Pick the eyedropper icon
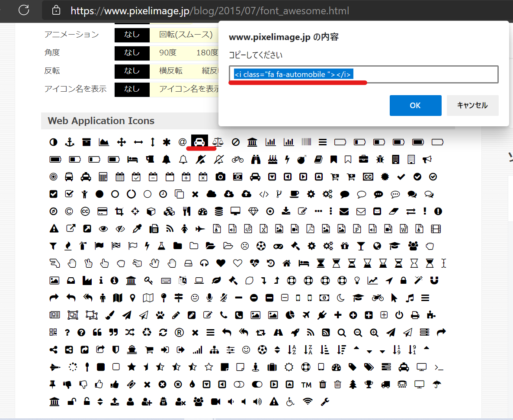513x420 pixels. [x=137, y=229]
